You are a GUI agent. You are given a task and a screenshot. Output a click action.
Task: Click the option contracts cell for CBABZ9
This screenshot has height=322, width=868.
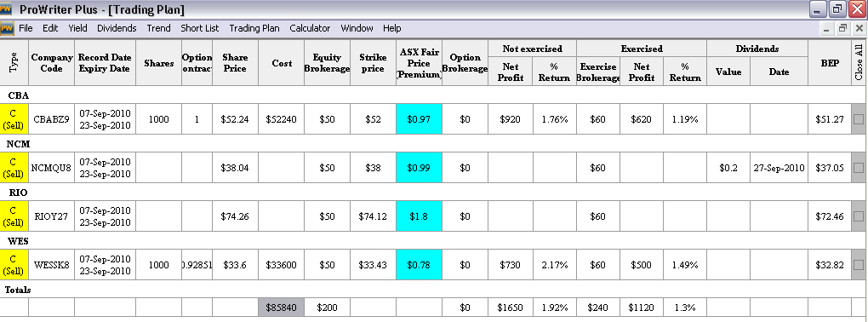point(197,119)
